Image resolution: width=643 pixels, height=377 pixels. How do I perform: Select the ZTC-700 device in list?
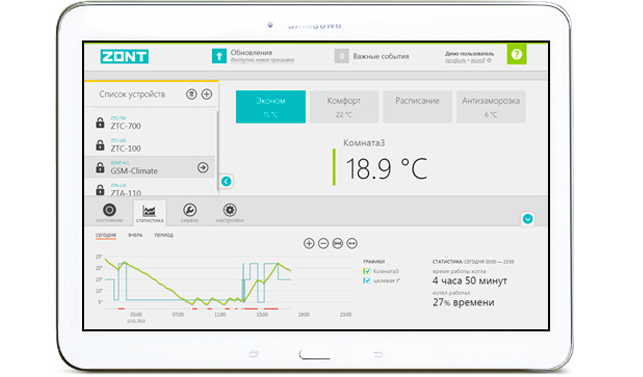150,123
